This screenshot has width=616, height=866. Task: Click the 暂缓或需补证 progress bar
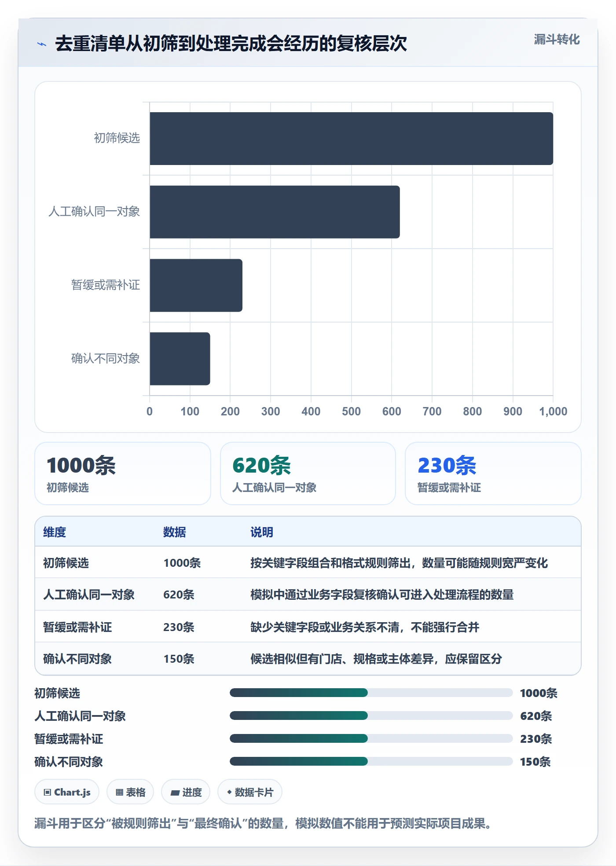pos(371,738)
